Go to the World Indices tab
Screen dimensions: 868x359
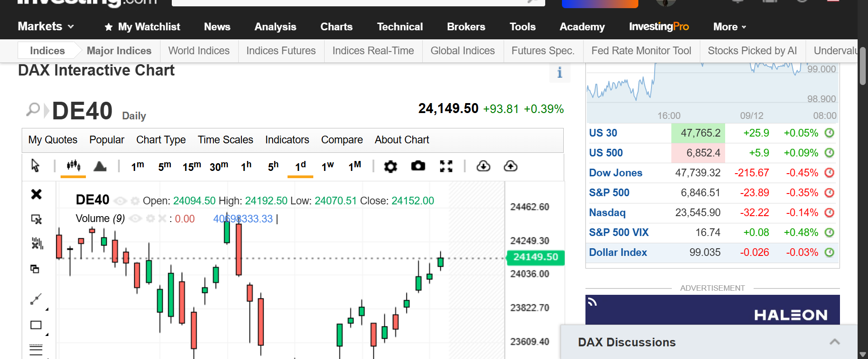click(199, 51)
